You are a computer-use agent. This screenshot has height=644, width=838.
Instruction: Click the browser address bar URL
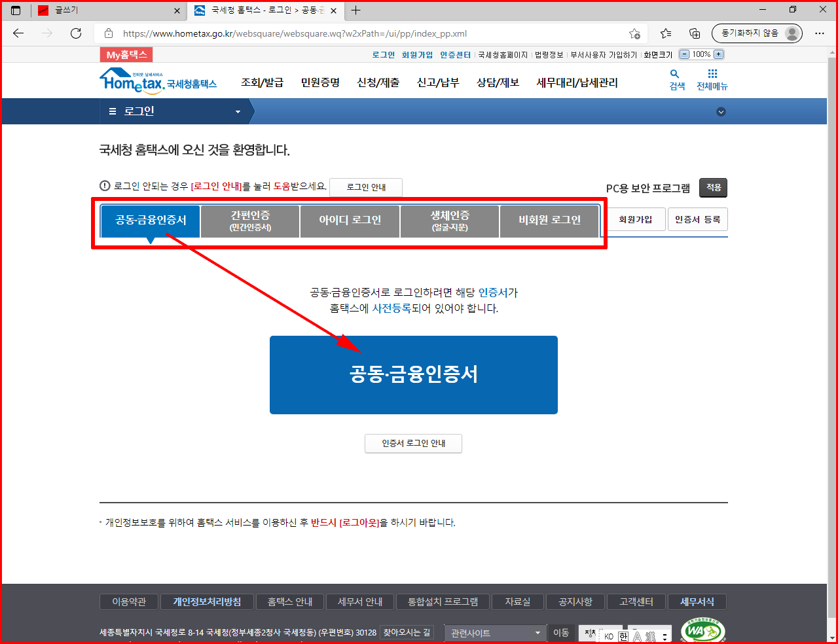295,33
